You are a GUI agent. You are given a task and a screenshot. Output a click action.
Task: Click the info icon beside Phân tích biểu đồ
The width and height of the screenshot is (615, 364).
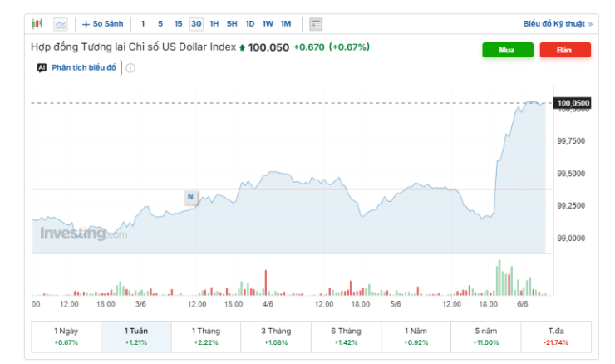pyautogui.click(x=130, y=68)
